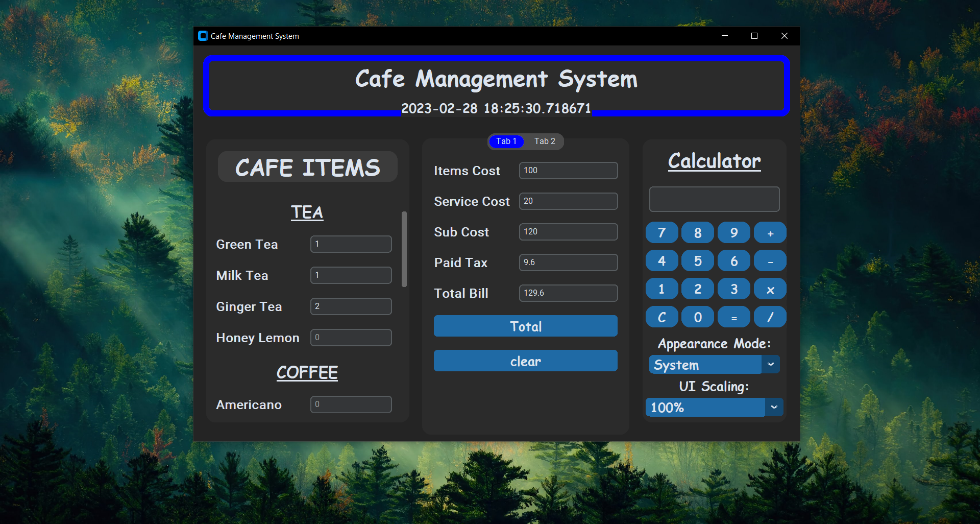Select Tab 1
980x524 pixels.
506,141
